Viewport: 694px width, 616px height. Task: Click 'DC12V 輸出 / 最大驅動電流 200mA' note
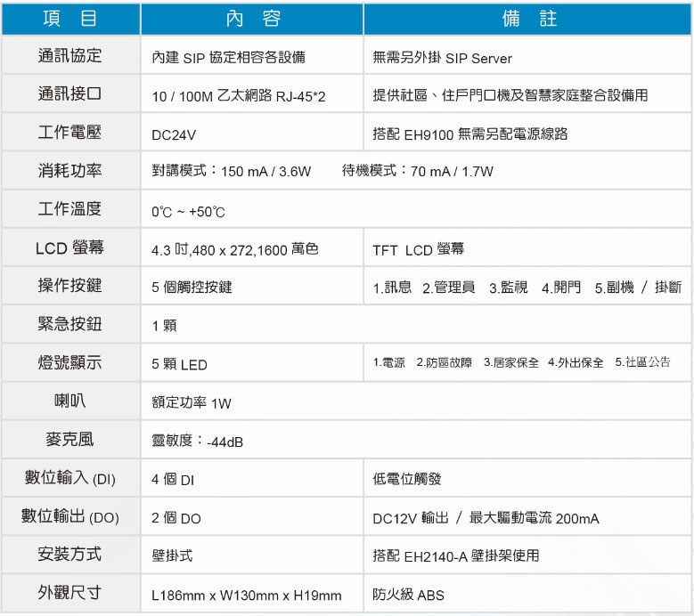click(x=486, y=518)
